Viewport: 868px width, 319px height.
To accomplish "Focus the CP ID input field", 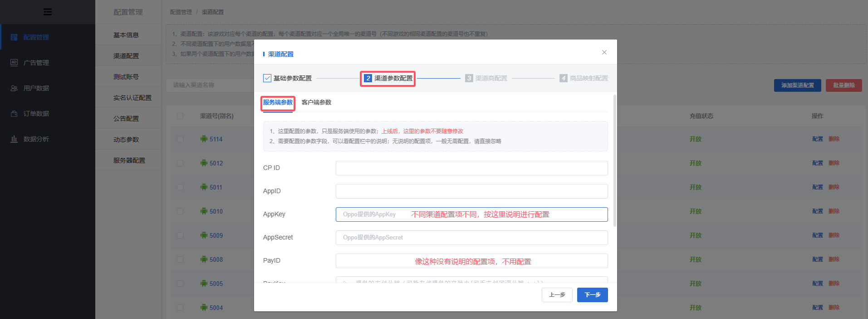I will (471, 168).
